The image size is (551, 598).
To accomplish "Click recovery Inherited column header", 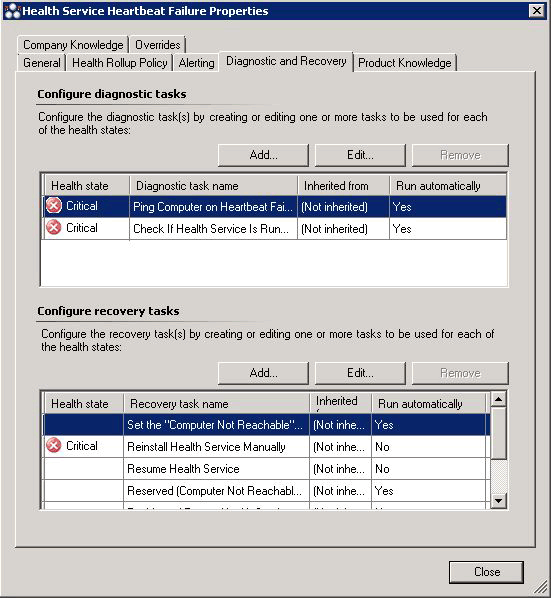I will pyautogui.click(x=341, y=403).
